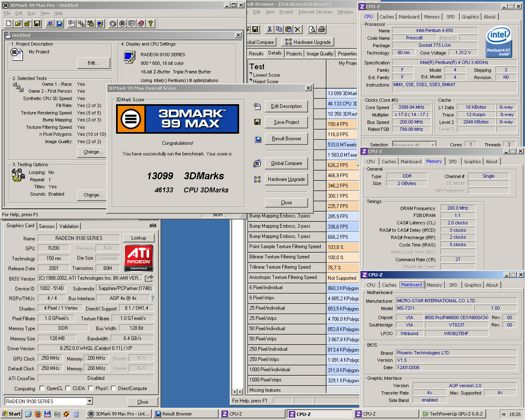Open the Caches tab in top CPU-Z window
This screenshot has width=525, height=420.
tap(386, 17)
